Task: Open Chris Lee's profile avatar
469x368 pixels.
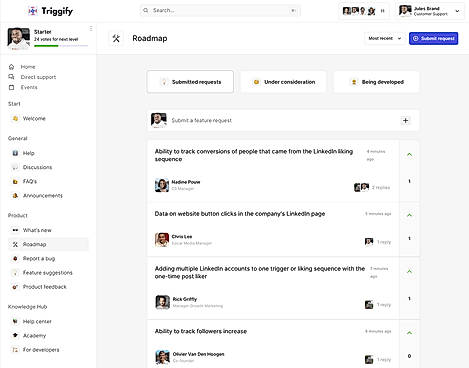Action: click(162, 239)
